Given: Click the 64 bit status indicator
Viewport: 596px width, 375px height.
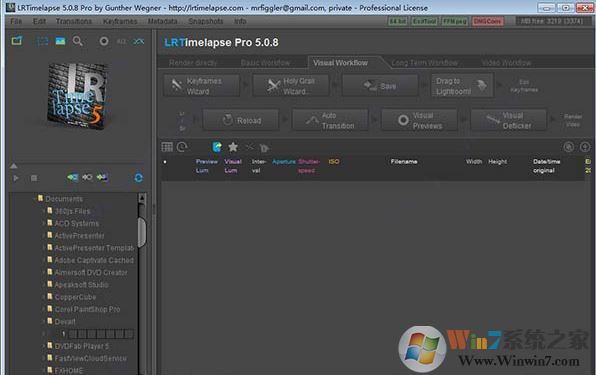Looking at the screenshot, I should pyautogui.click(x=398, y=21).
